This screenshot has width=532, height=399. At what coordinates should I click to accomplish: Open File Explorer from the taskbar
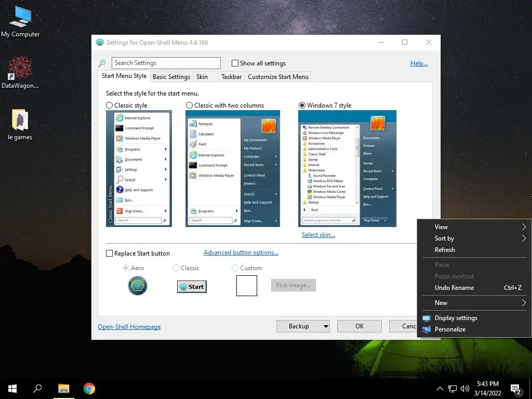point(63,389)
